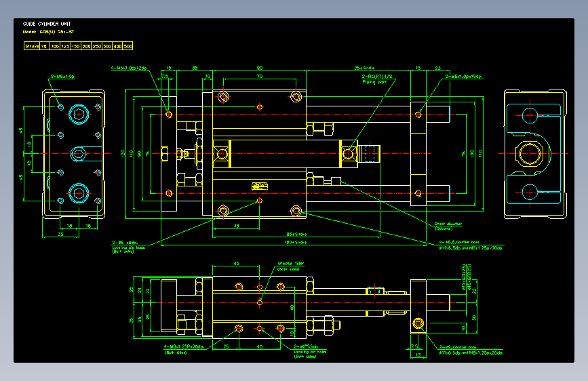Click the 300 cell in Stroke table
Screen dimensions: 588x381
107,46
